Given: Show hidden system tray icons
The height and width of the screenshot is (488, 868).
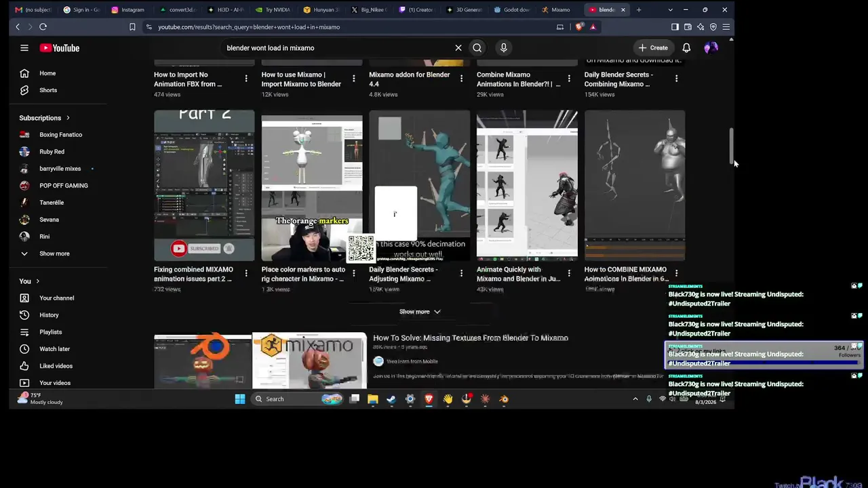Looking at the screenshot, I should coord(635,399).
